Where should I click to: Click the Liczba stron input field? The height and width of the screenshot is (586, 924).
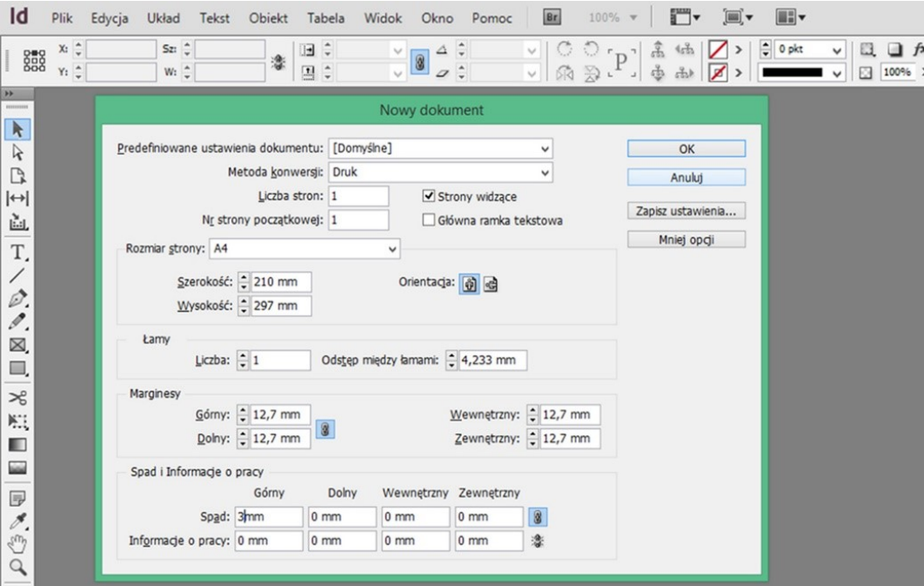point(358,197)
